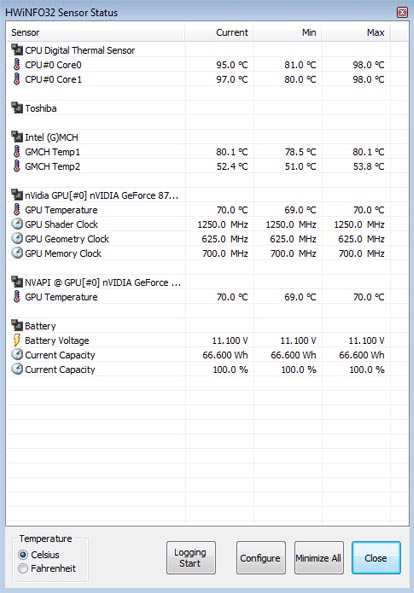Select the GPU Memory Clock gauge icon
Viewport: 414px width, 593px height.
point(17,253)
